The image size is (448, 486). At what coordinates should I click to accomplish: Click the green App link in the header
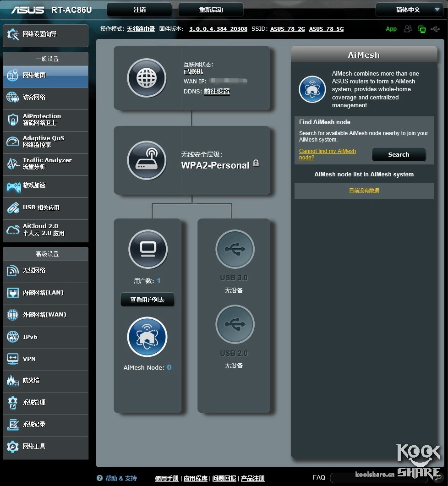pyautogui.click(x=391, y=29)
